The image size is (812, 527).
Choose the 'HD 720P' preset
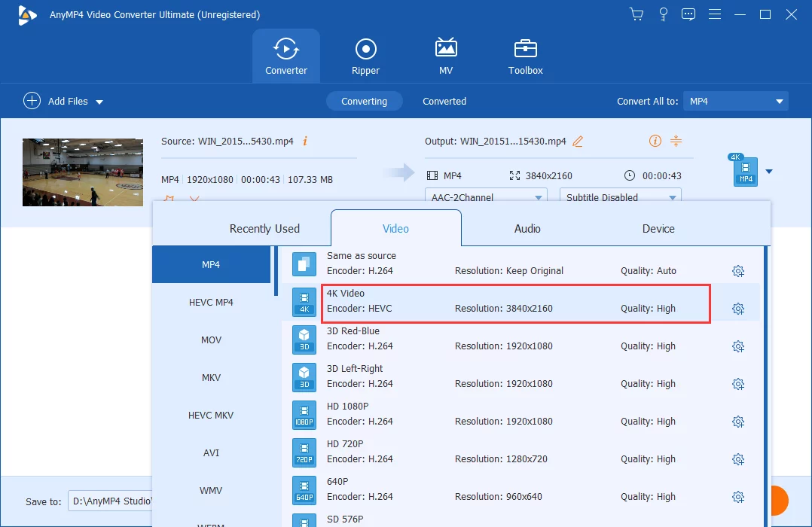520,452
